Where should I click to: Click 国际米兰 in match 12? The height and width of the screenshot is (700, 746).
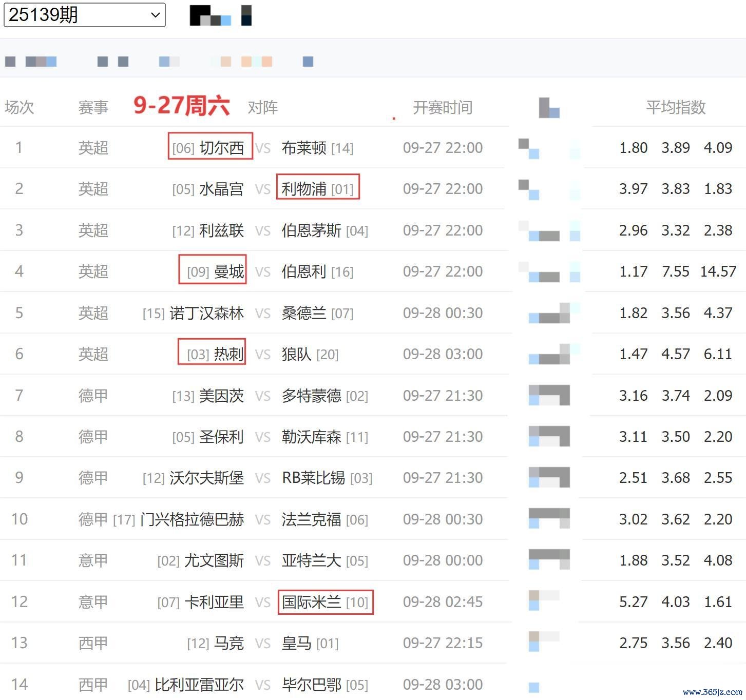click(x=312, y=602)
